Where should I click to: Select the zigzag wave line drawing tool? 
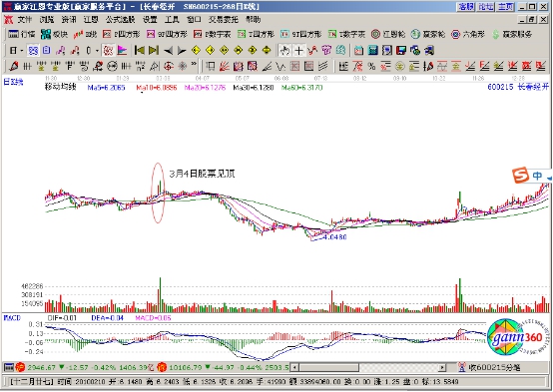[x=280, y=66]
